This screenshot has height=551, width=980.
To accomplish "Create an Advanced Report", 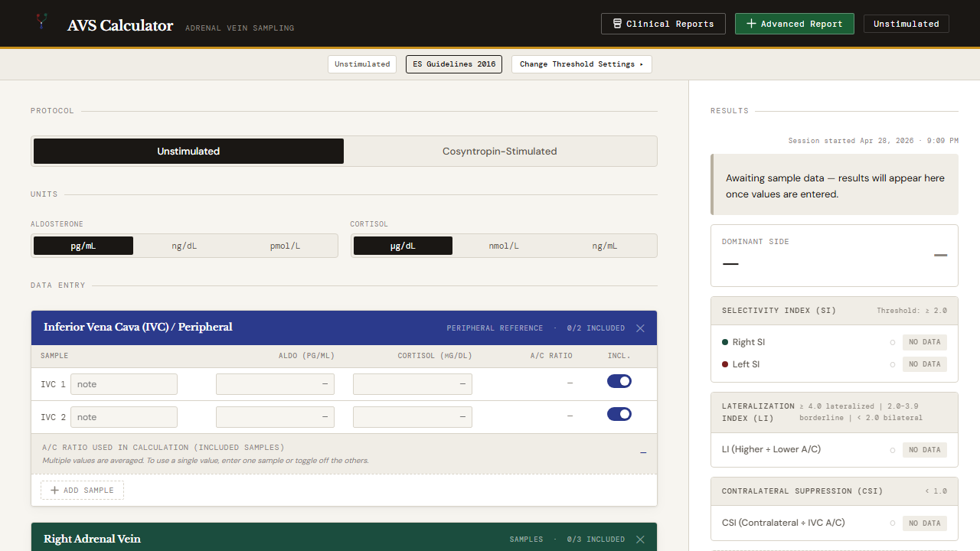I will [794, 24].
